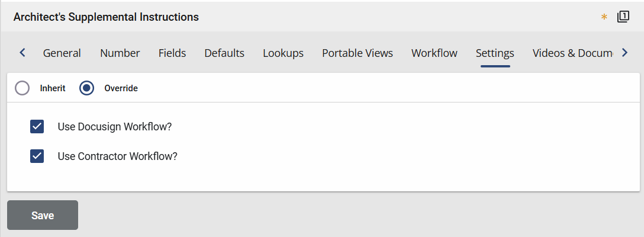644x237 pixels.
Task: Open the Defaults tab
Action: (x=224, y=53)
